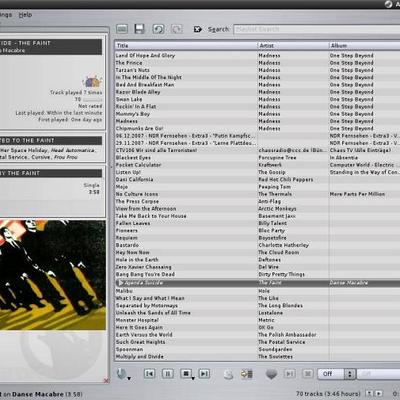Open the Queue Manager icon
The width and height of the screenshot is (400, 400).
click(247, 374)
